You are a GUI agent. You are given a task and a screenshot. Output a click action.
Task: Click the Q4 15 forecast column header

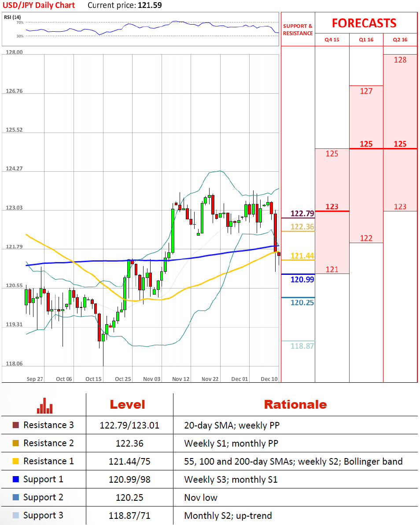click(332, 40)
